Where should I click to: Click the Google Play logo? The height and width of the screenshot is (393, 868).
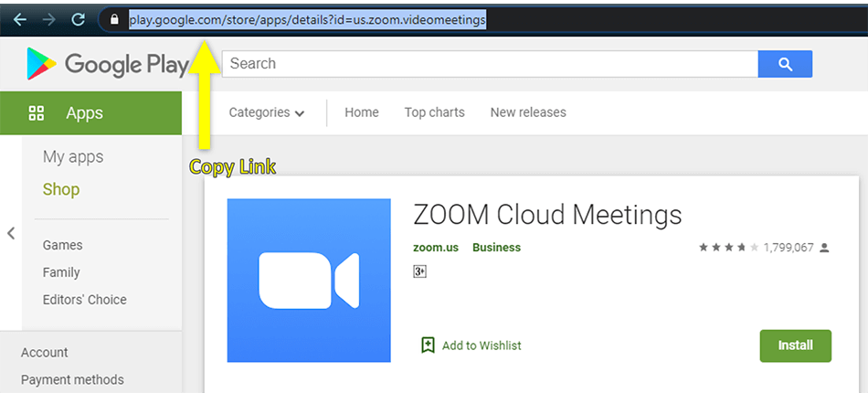click(x=108, y=64)
